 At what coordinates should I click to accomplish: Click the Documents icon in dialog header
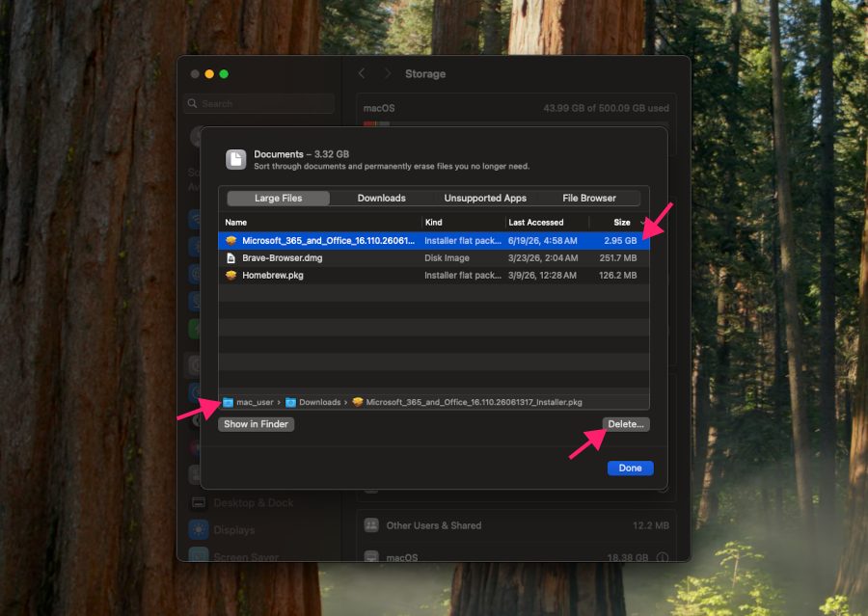[236, 159]
